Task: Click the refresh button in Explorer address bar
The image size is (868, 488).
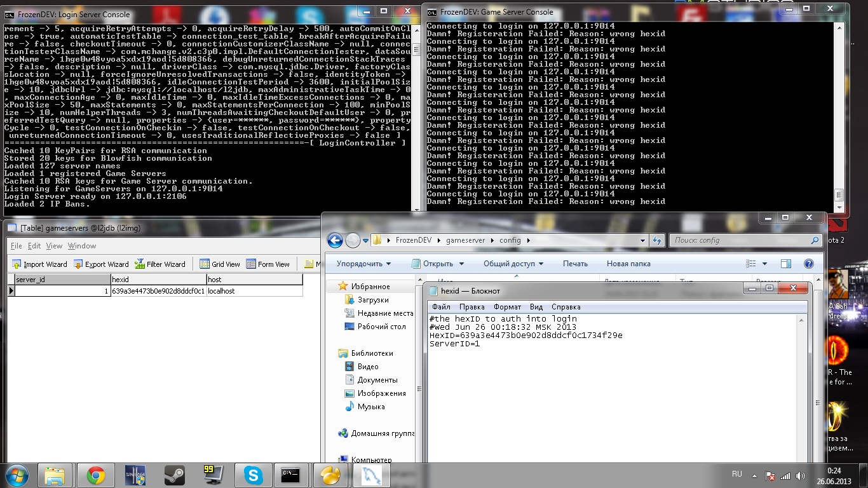Action: pyautogui.click(x=658, y=240)
